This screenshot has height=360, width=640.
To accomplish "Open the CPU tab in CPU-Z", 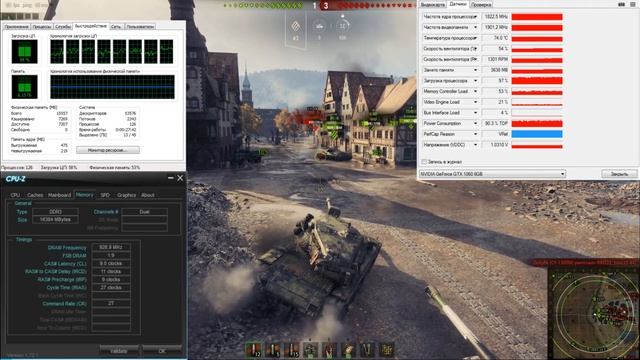I will [x=15, y=195].
